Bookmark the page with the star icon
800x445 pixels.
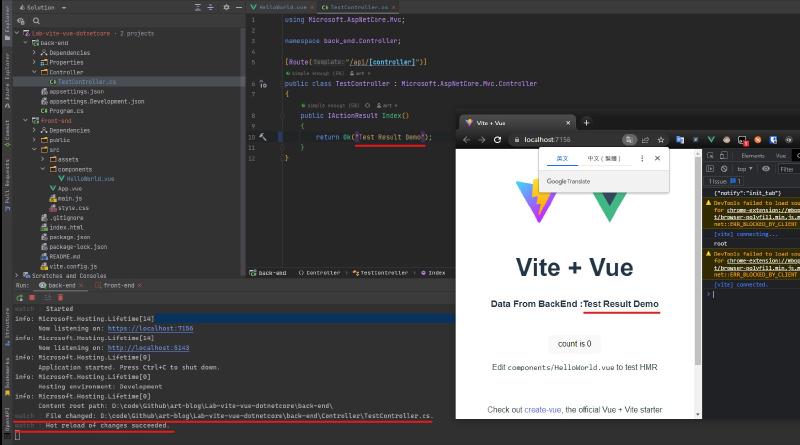coord(661,140)
